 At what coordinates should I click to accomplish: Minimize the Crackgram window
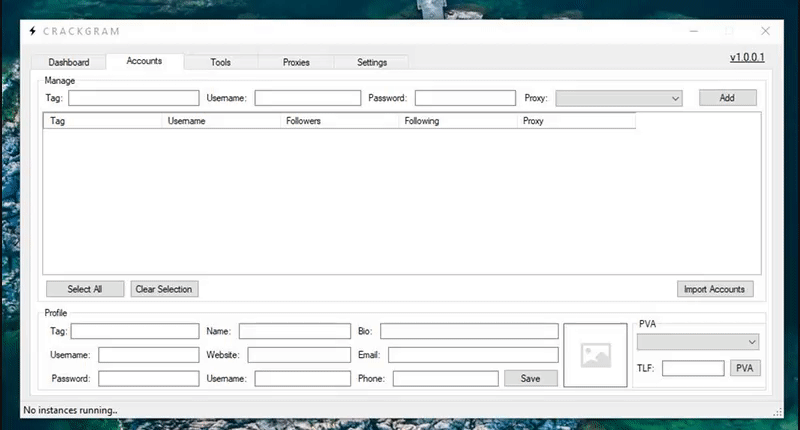click(x=694, y=31)
